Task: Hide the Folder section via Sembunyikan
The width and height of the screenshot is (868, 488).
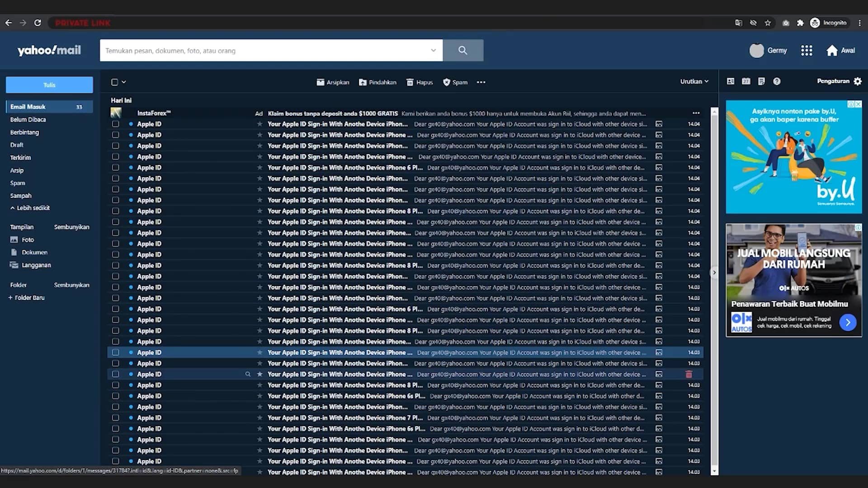Action: pyautogui.click(x=71, y=285)
